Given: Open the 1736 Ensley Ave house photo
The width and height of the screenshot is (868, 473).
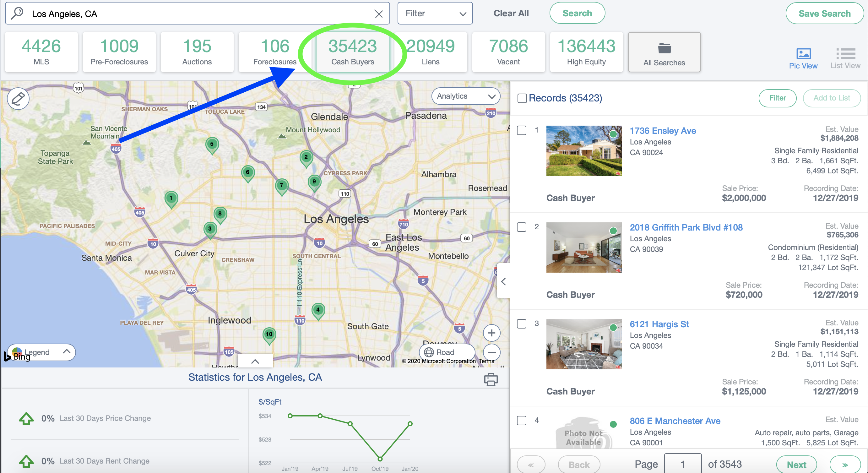Looking at the screenshot, I should [x=583, y=150].
